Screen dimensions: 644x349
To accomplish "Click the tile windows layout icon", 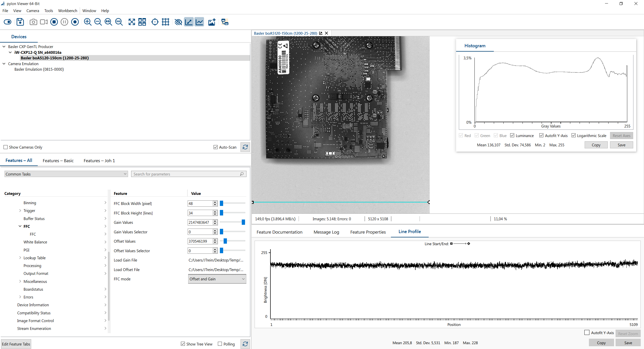I will coord(142,22).
